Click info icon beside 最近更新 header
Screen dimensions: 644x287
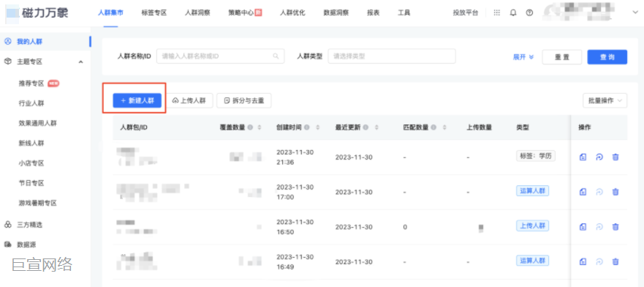pyautogui.click(x=365, y=127)
